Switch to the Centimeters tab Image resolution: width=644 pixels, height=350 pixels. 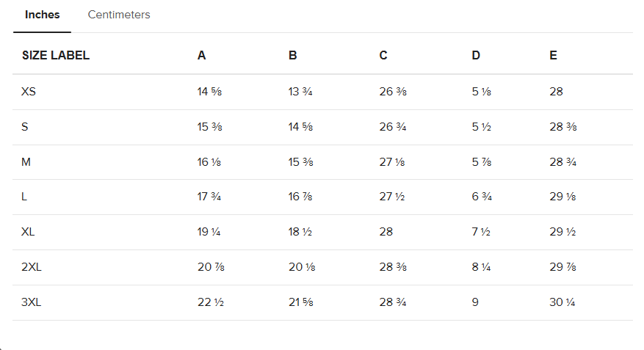119,15
